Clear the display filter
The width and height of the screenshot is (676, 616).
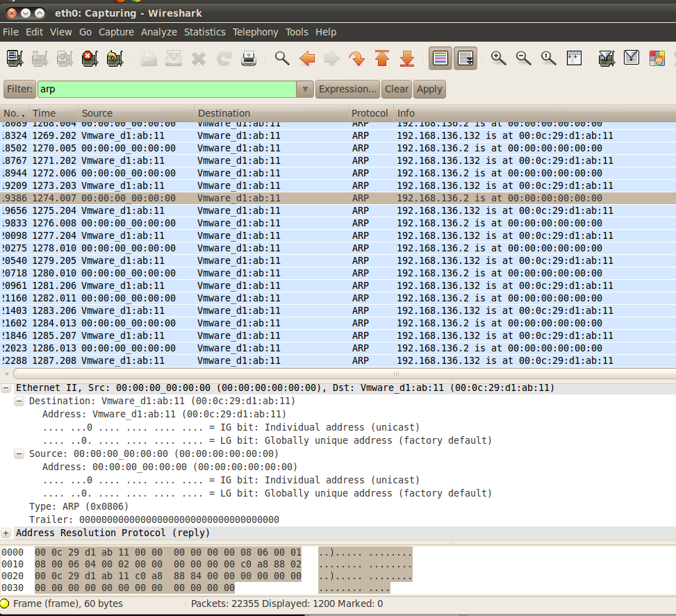(x=397, y=89)
